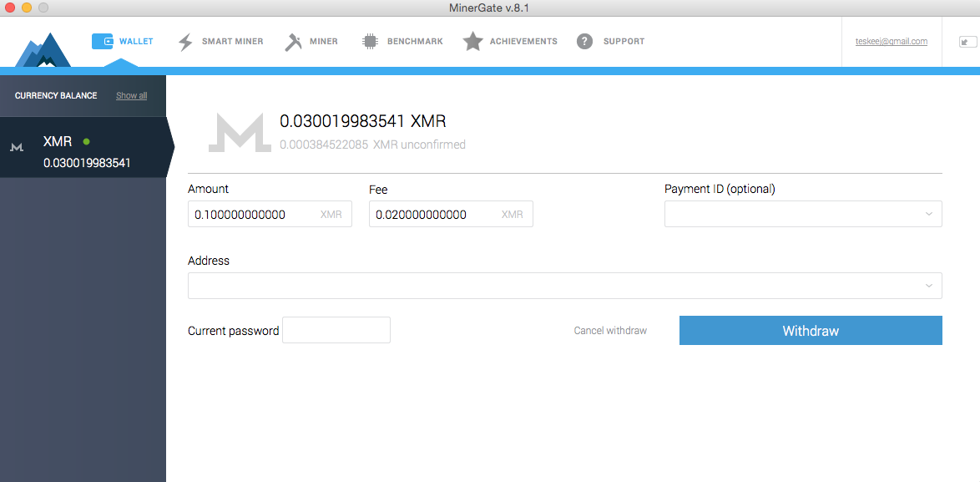This screenshot has width=980, height=482.
Task: Click the green status dot next to XMR
Action: (x=86, y=142)
